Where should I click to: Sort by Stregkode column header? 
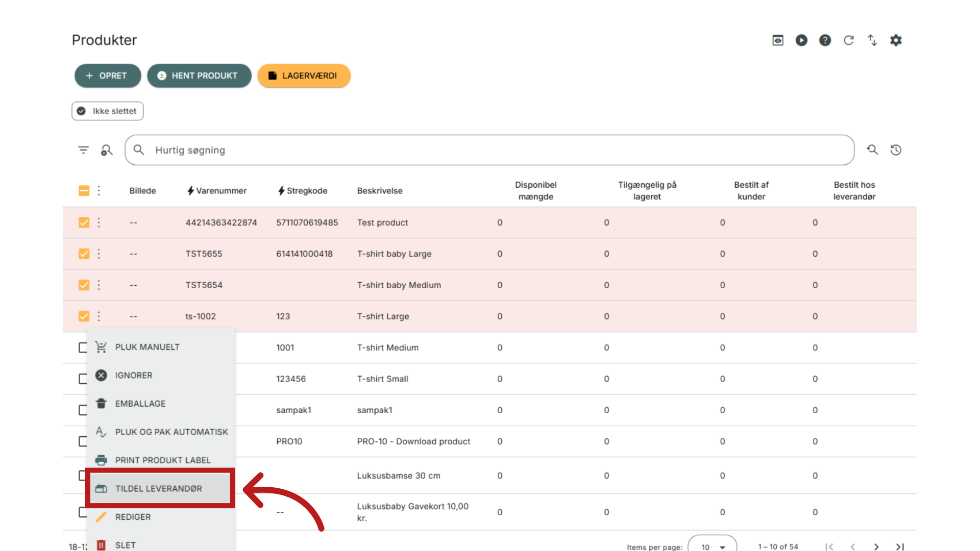click(x=302, y=191)
